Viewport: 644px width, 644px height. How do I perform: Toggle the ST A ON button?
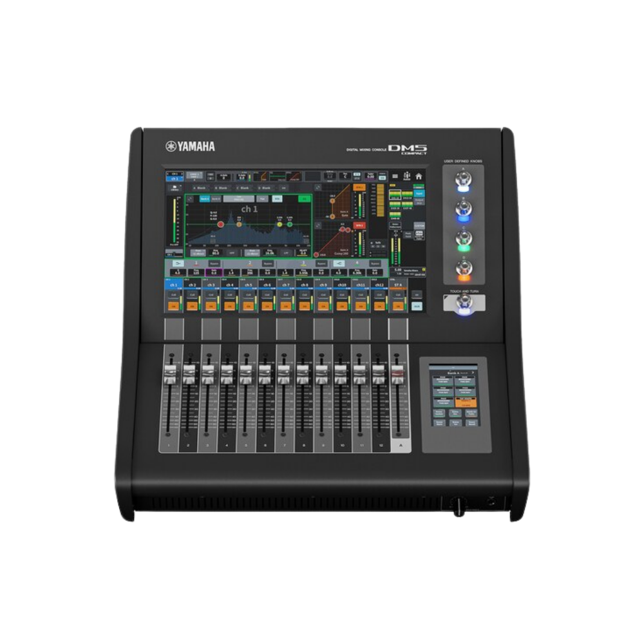click(x=397, y=306)
